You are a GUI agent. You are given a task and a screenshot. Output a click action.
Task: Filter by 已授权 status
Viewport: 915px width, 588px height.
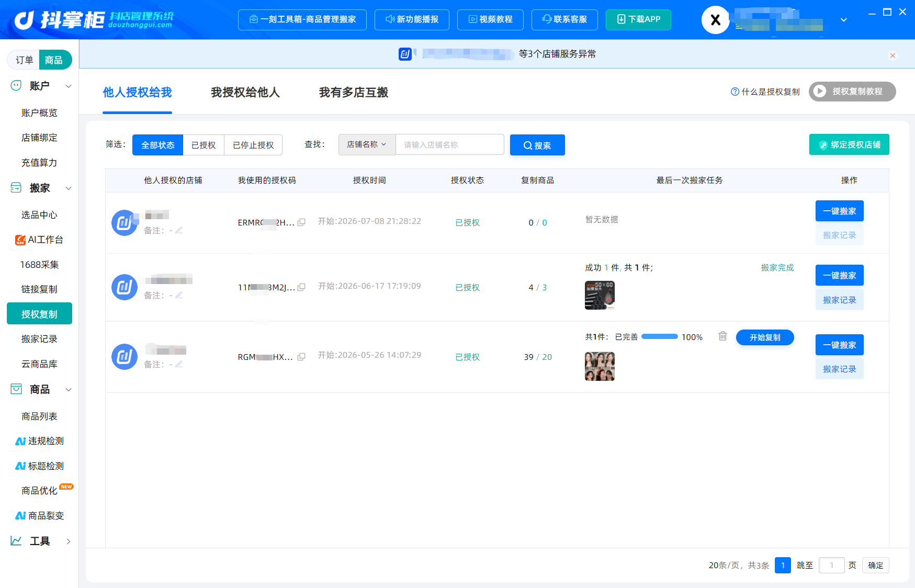tap(204, 145)
